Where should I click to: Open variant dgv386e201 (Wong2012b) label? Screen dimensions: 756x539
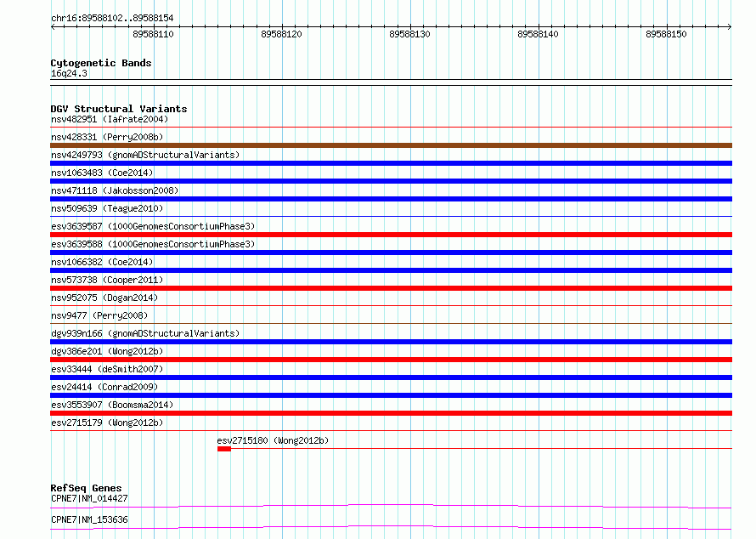coord(107,351)
